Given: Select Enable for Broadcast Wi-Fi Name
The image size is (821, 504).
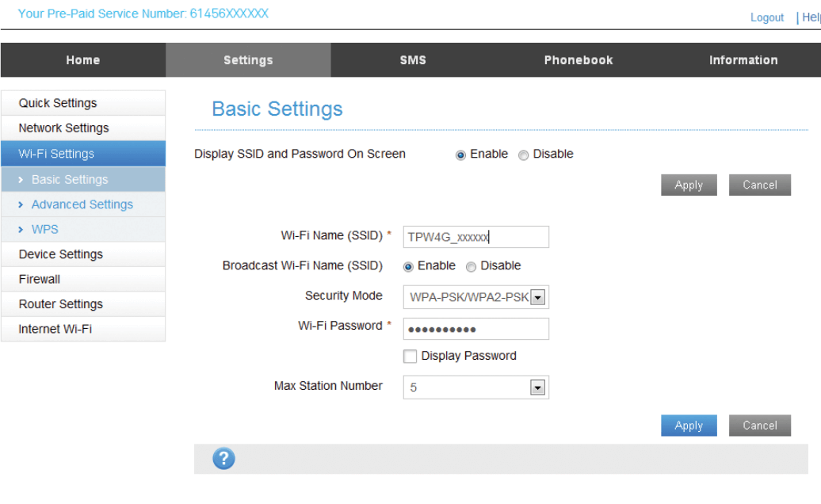Looking at the screenshot, I should (408, 267).
